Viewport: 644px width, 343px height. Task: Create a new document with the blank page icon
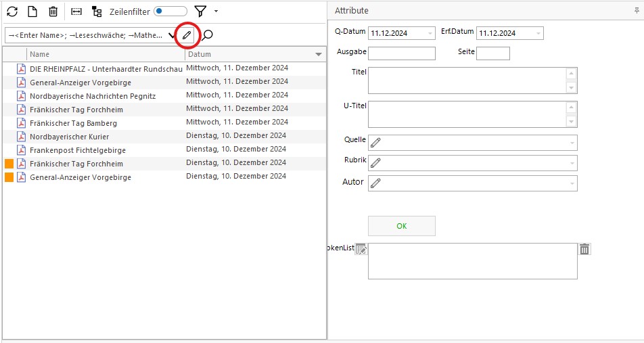32,12
